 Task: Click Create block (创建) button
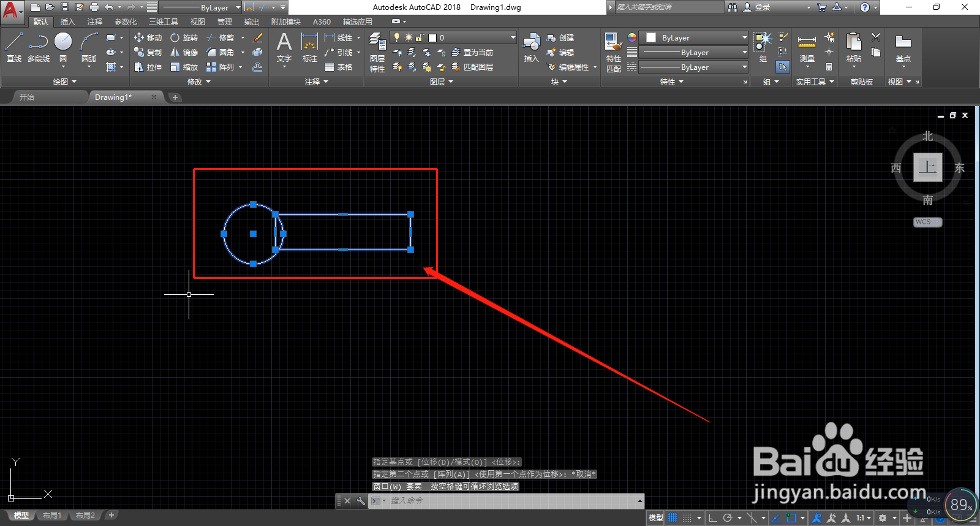(560, 38)
